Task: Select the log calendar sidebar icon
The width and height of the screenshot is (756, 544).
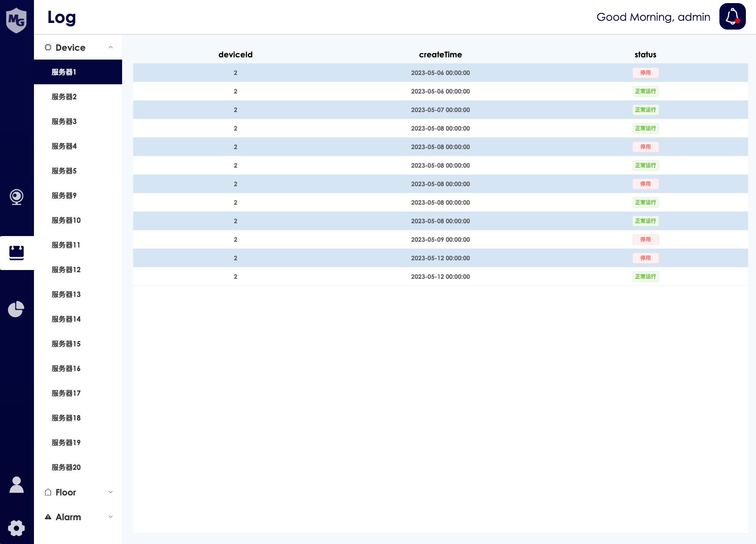Action: click(x=16, y=252)
